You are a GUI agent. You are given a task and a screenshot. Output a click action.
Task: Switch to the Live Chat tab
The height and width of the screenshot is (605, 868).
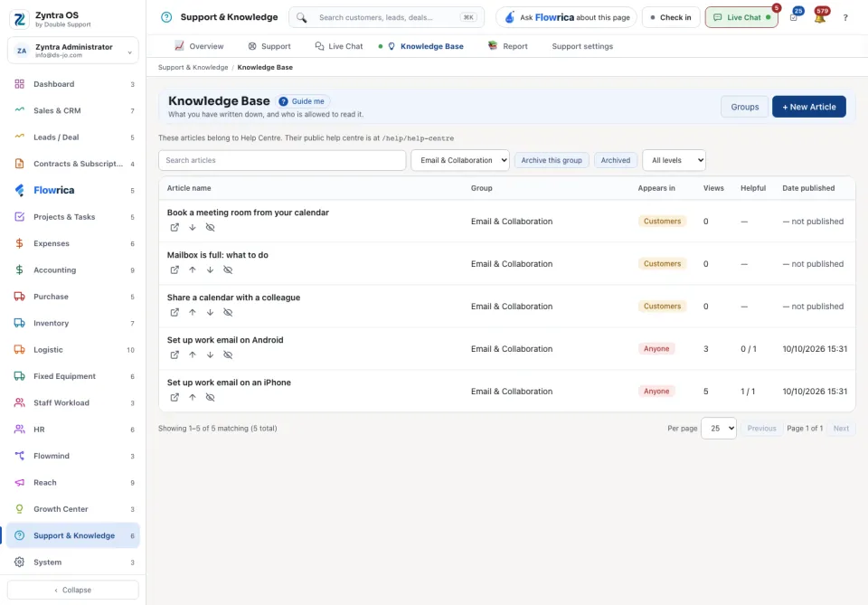point(339,46)
